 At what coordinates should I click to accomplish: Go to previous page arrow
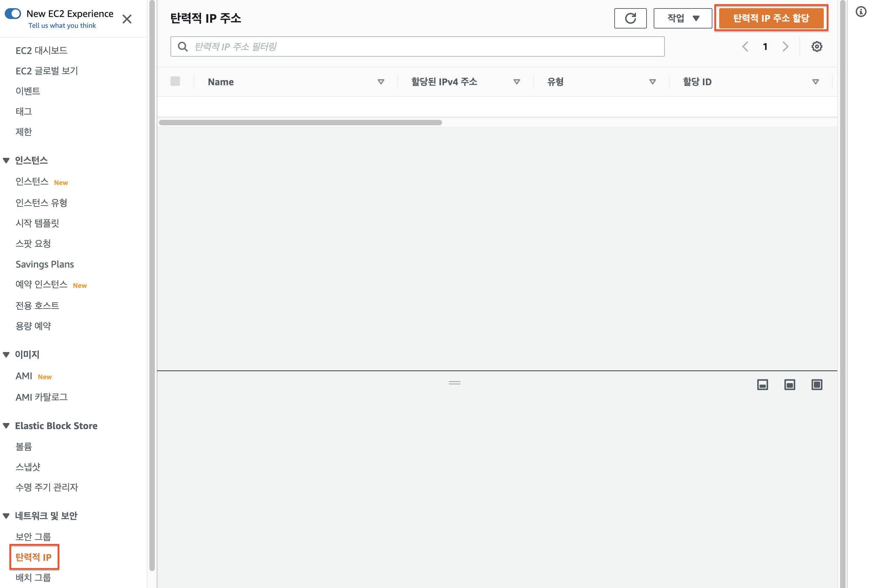745,47
